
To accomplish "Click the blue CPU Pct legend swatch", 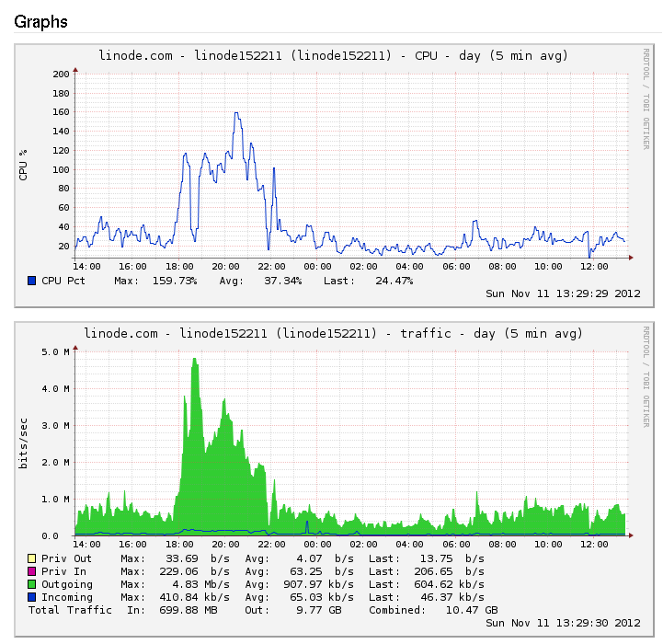I will coord(32,281).
